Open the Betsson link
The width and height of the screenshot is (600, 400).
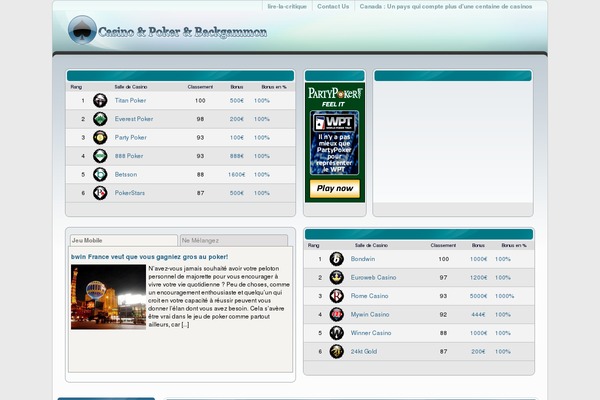click(126, 175)
